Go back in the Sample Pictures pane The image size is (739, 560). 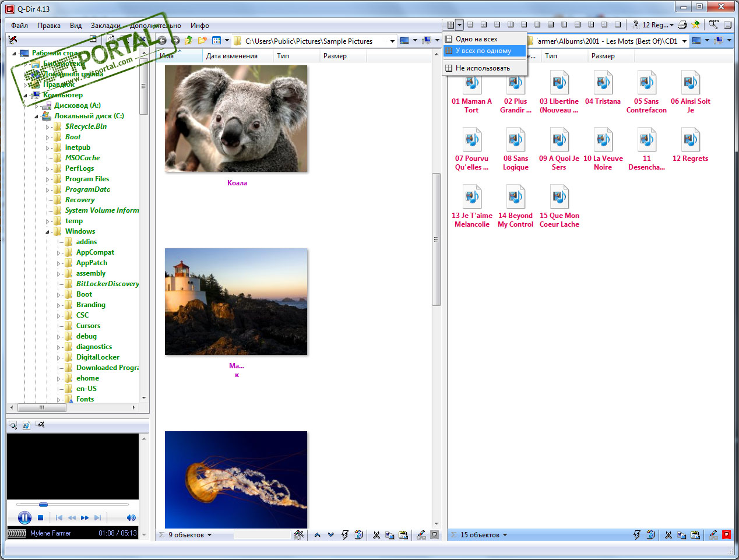tap(162, 41)
